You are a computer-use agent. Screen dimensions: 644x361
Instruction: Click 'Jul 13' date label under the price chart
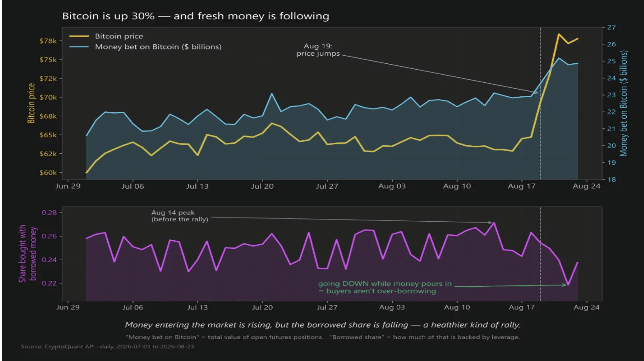[x=197, y=186]
